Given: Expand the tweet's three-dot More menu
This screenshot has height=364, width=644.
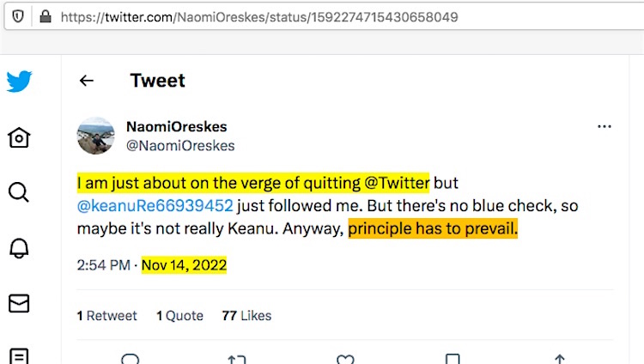Looking at the screenshot, I should 605,126.
